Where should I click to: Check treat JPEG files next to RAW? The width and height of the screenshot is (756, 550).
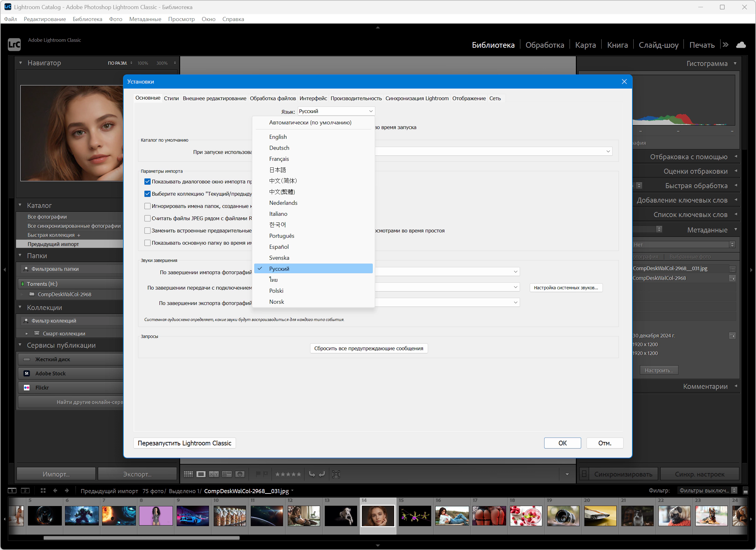tap(147, 218)
